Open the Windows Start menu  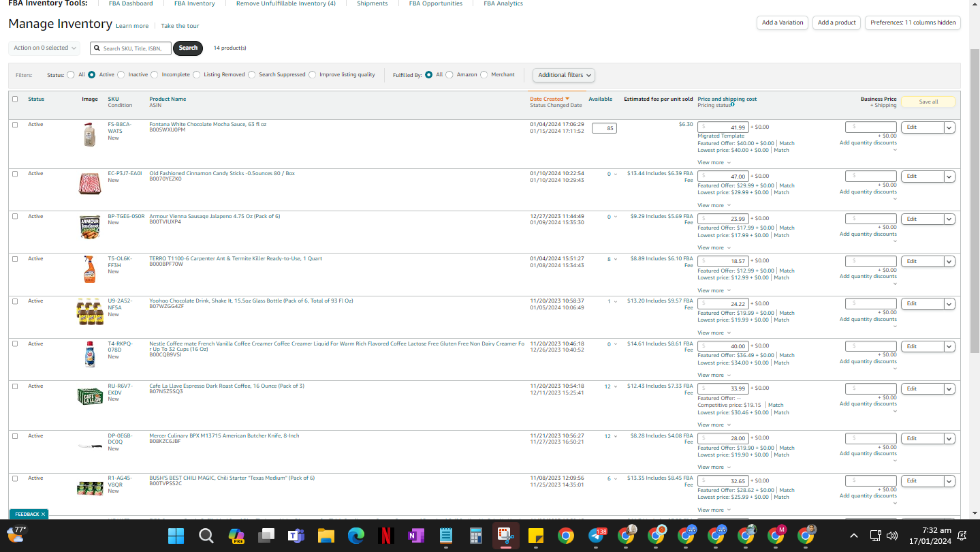click(176, 536)
